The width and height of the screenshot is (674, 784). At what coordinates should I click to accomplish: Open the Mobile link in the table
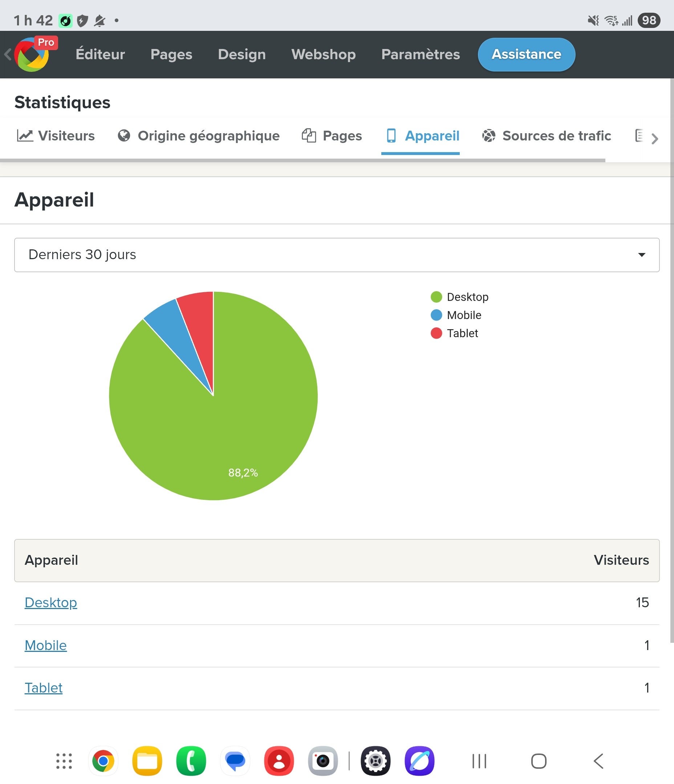pyautogui.click(x=45, y=645)
